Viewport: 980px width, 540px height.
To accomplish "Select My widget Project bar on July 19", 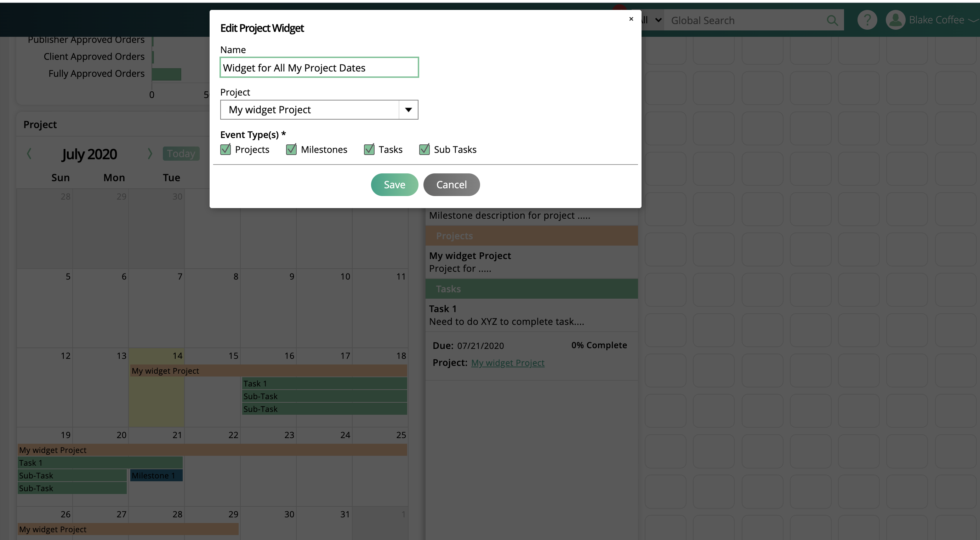I will 212,450.
